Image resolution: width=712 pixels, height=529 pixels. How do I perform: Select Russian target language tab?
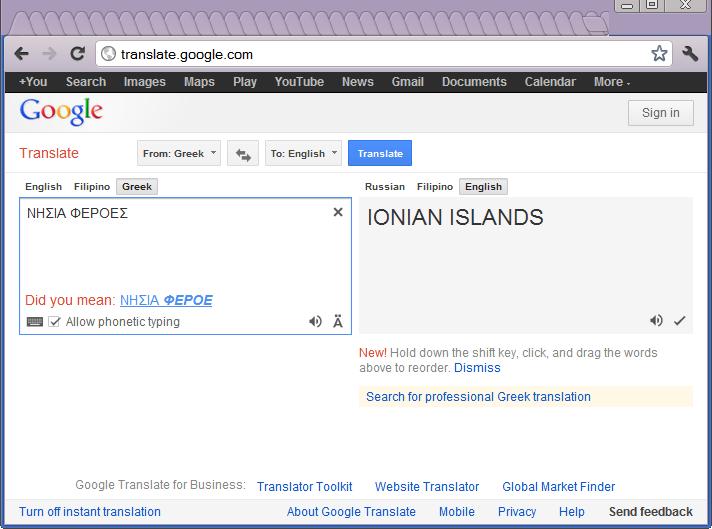tap(385, 187)
